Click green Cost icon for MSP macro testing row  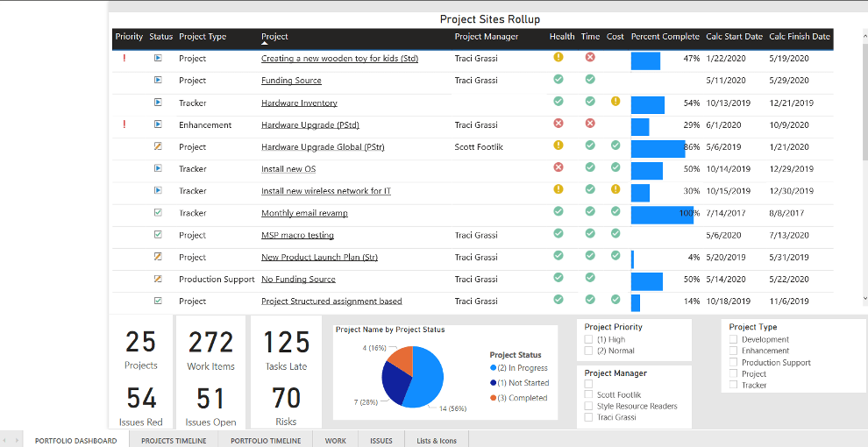tap(615, 233)
